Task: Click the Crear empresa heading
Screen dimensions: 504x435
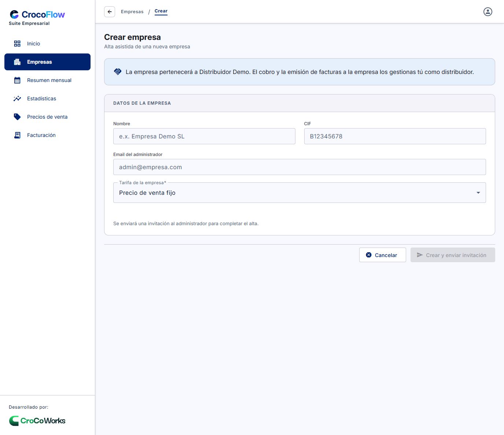Action: 132,37
